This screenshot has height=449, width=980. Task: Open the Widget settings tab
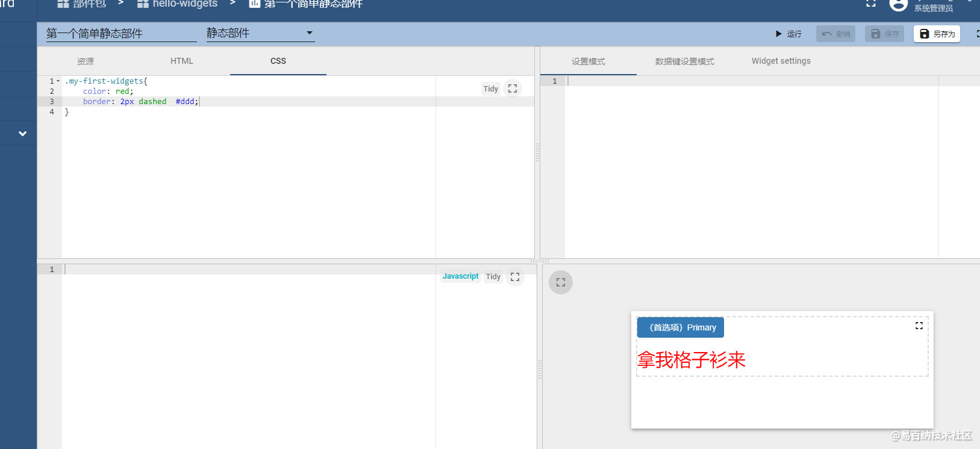781,61
